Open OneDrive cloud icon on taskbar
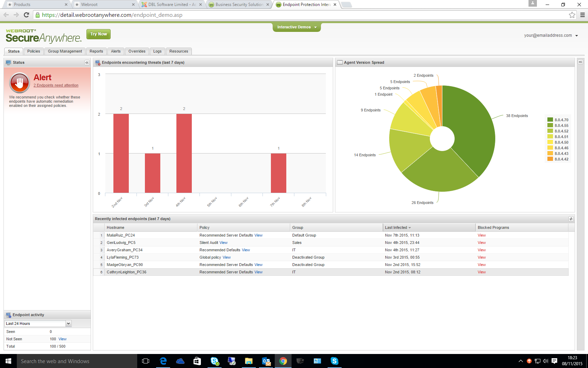Viewport: 588px width, 368px height. (x=180, y=361)
